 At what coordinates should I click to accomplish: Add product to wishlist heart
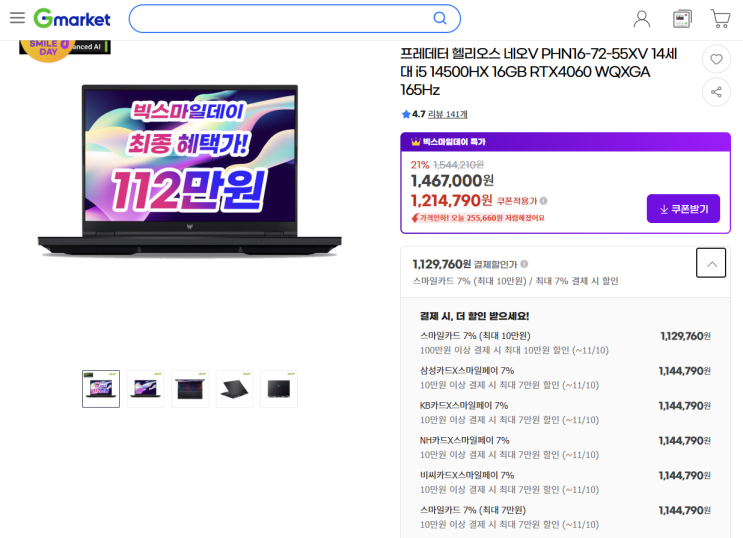click(716, 59)
